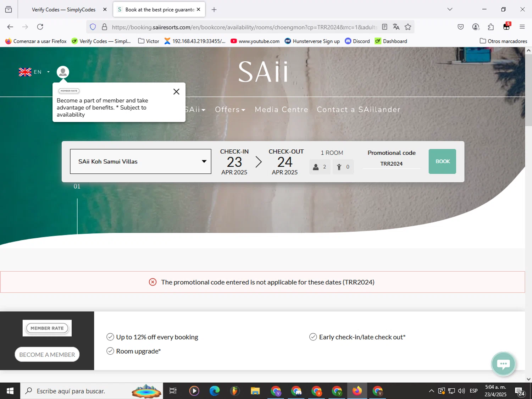532x399 pixels.
Task: Open the live chat bubble icon
Action: (503, 364)
